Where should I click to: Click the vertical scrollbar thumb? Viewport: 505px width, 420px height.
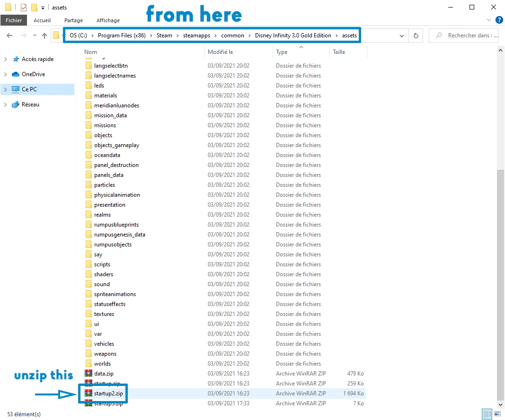500,285
